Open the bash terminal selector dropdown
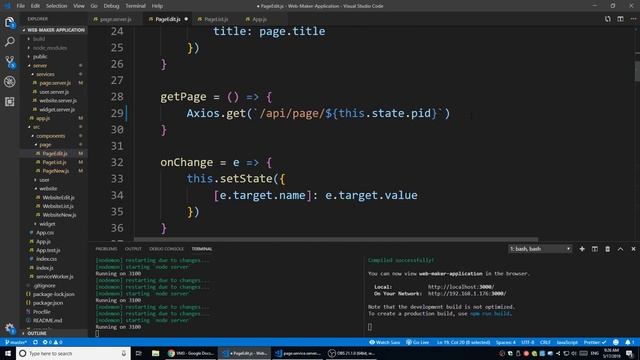The height and width of the screenshot is (360, 640). [x=540, y=249]
